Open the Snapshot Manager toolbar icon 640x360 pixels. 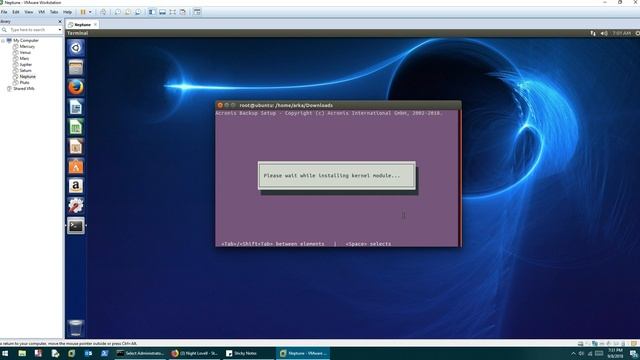pos(138,12)
